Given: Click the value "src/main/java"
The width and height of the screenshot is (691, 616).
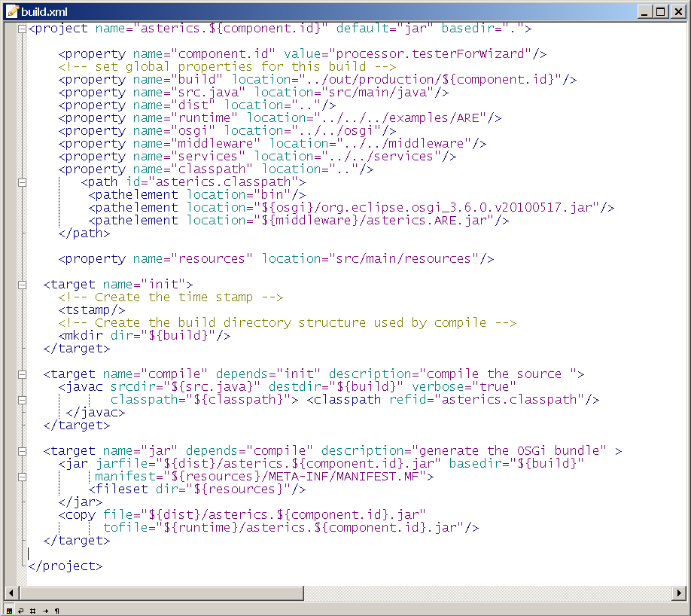Looking at the screenshot, I should 378,92.
